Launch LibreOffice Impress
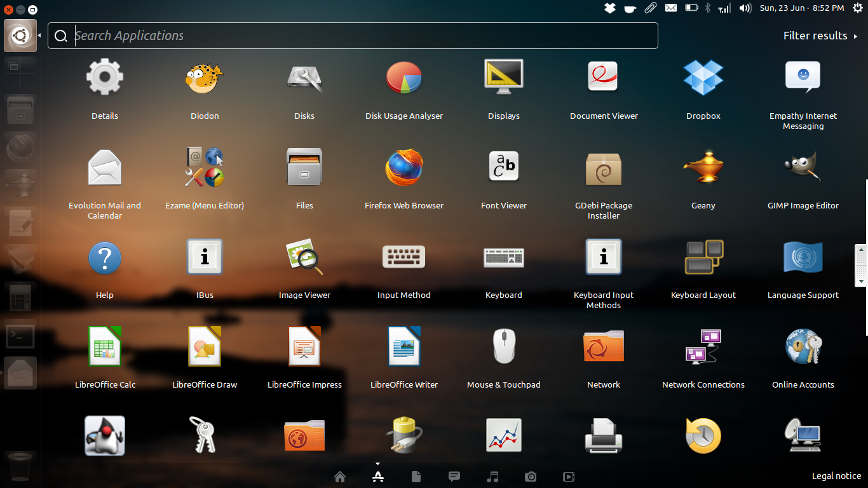Screen dimensions: 868x488 click(x=304, y=346)
